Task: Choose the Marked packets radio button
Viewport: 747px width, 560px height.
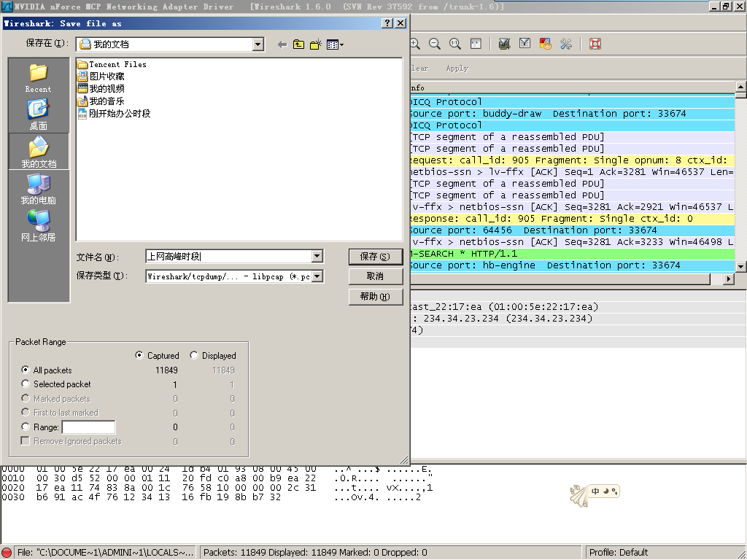Action: pyautogui.click(x=26, y=398)
